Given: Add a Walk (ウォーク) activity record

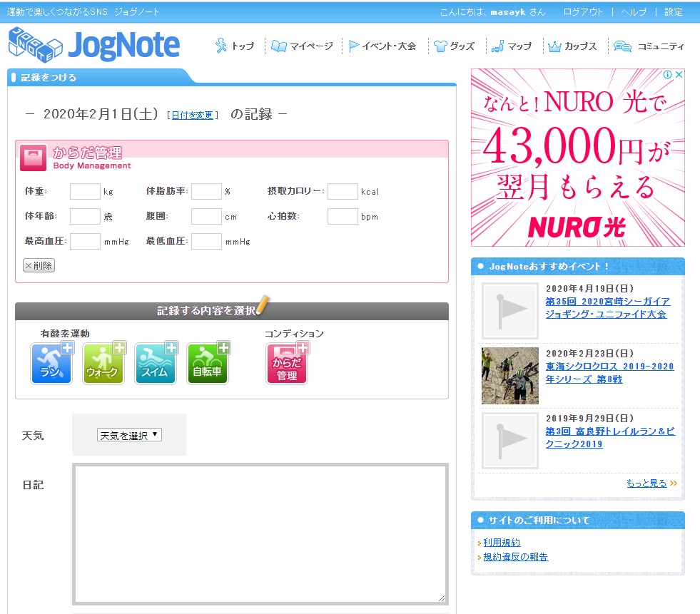Looking at the screenshot, I should point(103,363).
